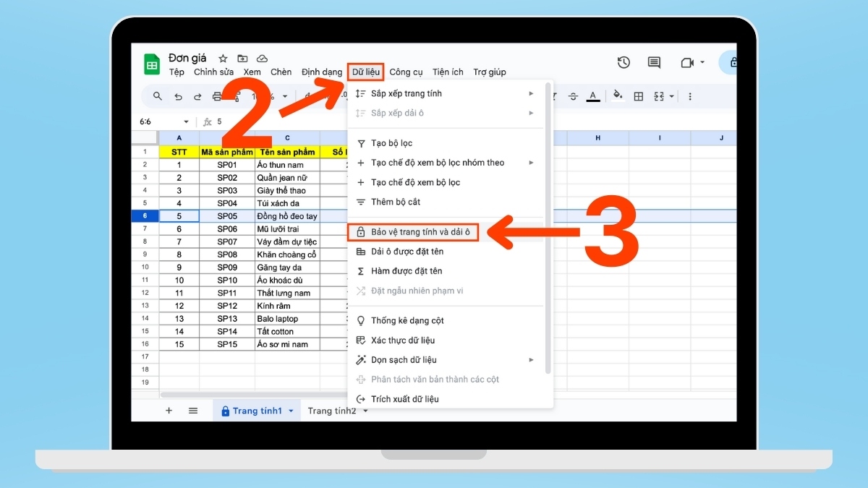Image resolution: width=868 pixels, height=488 pixels.
Task: Add a new sheet with plus
Action: [x=169, y=410]
